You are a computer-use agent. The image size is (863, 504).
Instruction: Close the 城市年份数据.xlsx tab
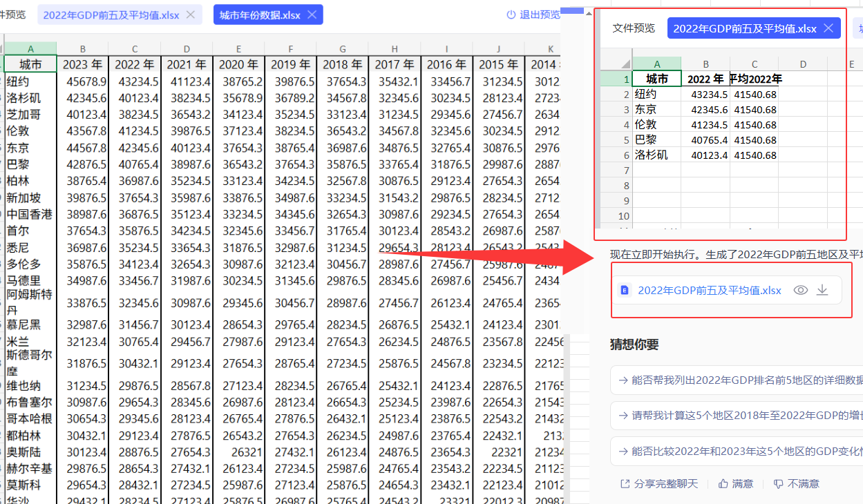[312, 14]
